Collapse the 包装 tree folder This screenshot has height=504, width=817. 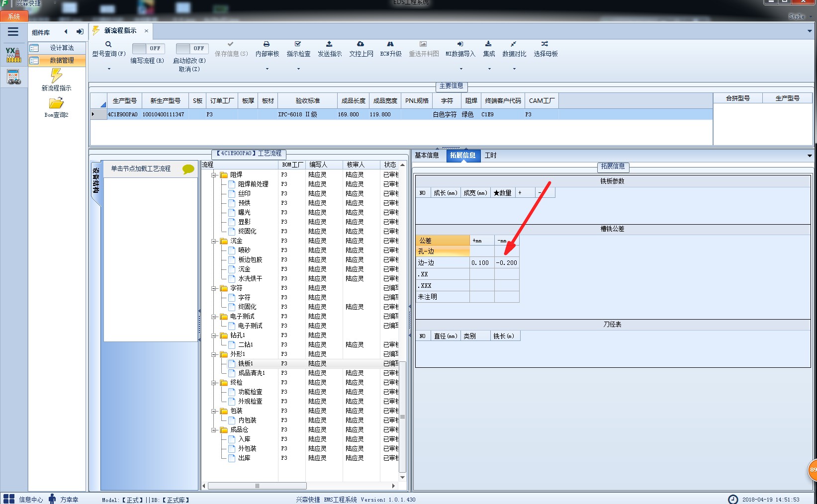214,411
